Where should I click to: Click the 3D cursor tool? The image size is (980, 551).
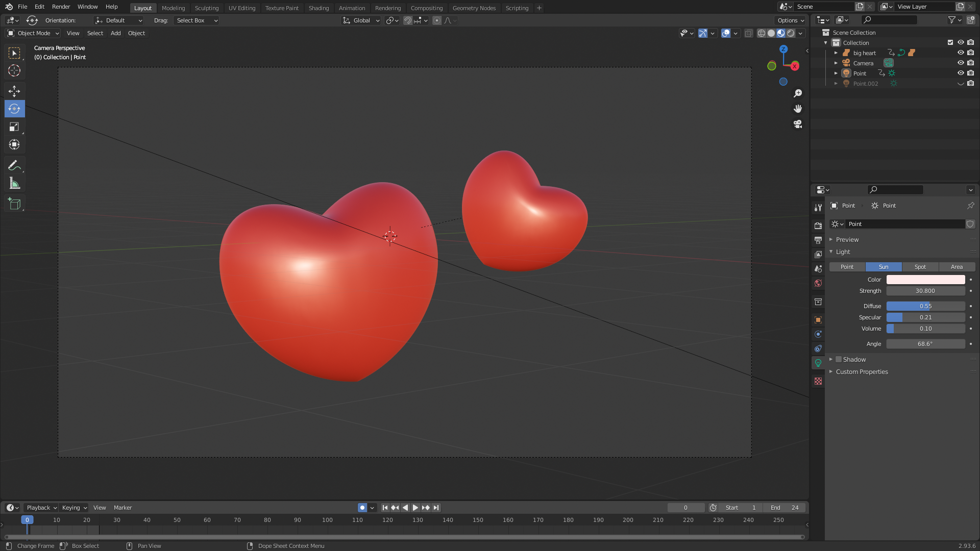pyautogui.click(x=14, y=70)
